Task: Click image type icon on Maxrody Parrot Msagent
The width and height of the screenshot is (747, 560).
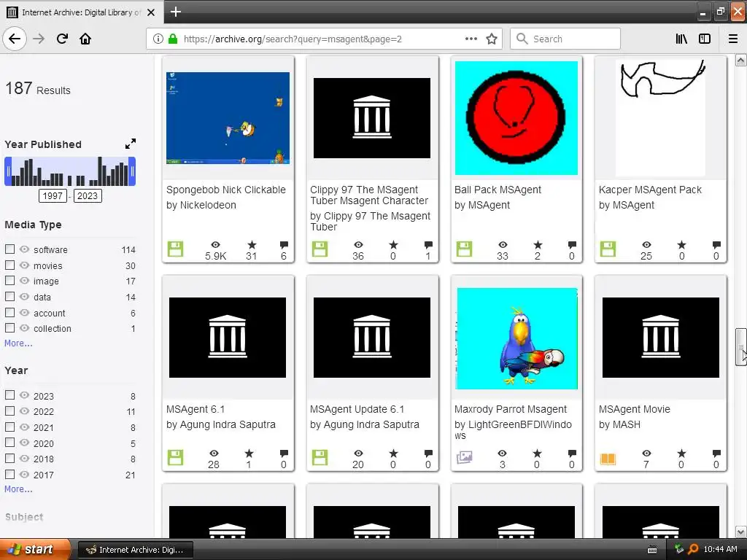Action: coord(465,458)
